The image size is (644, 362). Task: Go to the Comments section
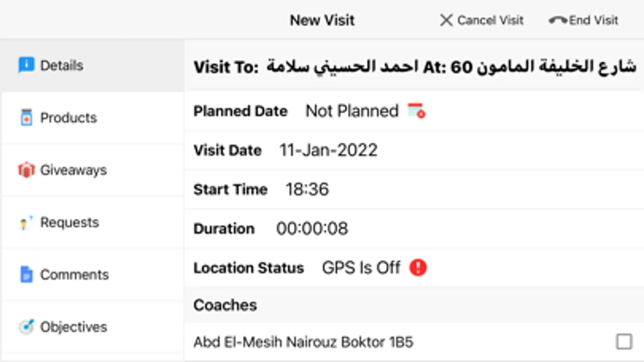pos(74,275)
